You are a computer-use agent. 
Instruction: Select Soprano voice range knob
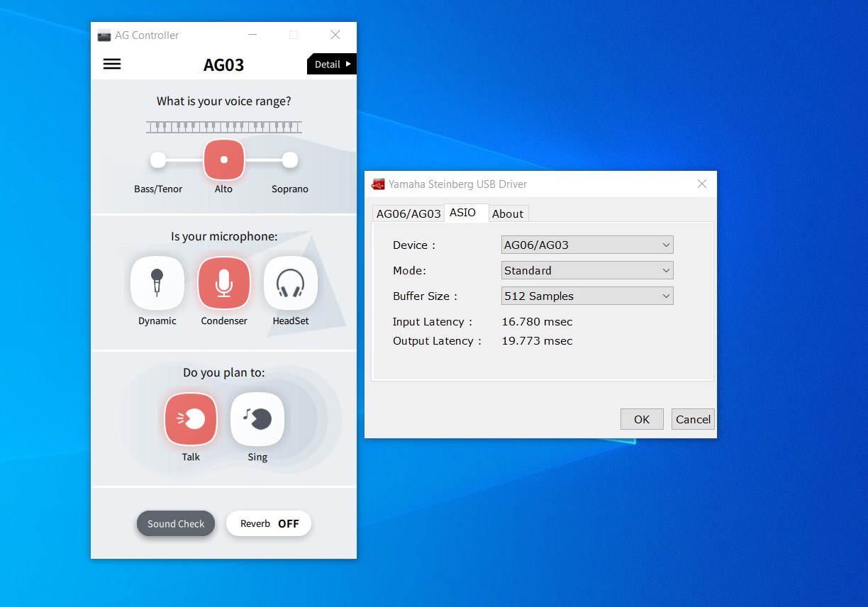pos(290,161)
